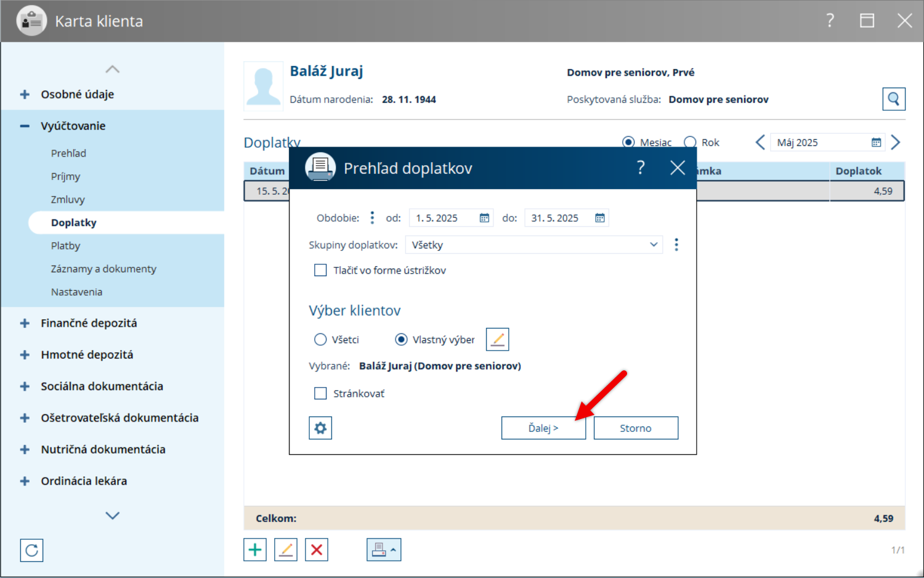Open calendar picker for 'od' date

point(484,218)
